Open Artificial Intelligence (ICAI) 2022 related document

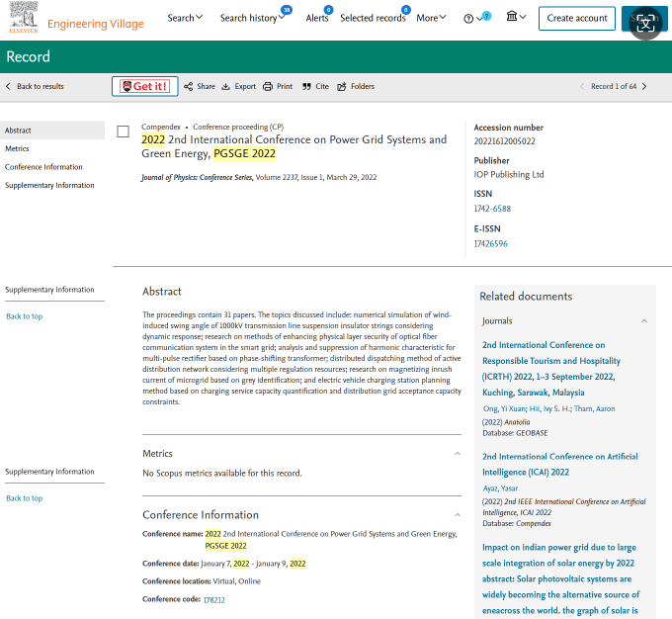pos(559,464)
